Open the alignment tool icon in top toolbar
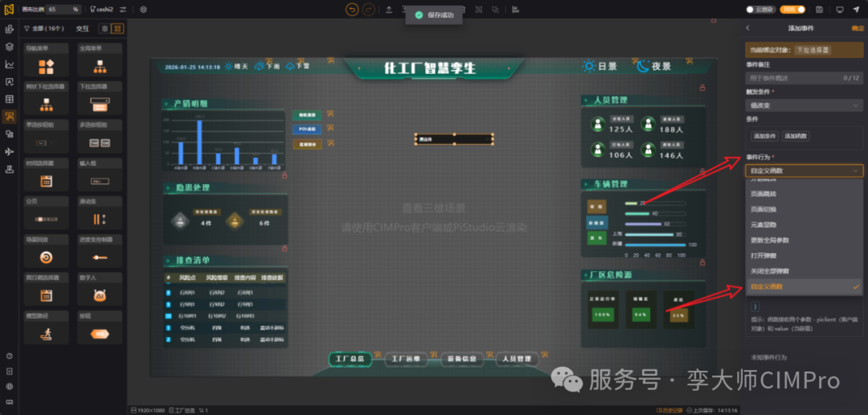This screenshot has width=868, height=415. click(x=515, y=10)
